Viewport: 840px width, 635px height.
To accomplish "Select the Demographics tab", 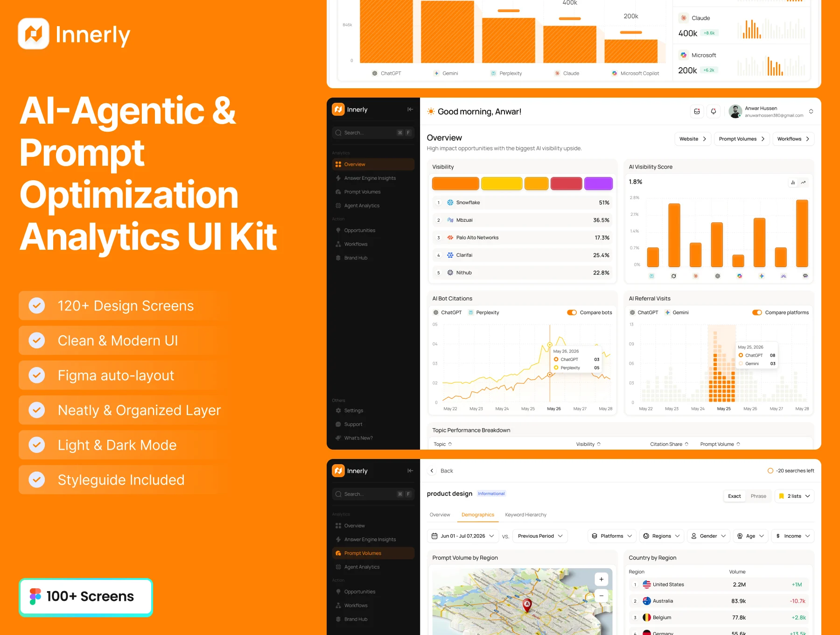I will tap(477, 515).
